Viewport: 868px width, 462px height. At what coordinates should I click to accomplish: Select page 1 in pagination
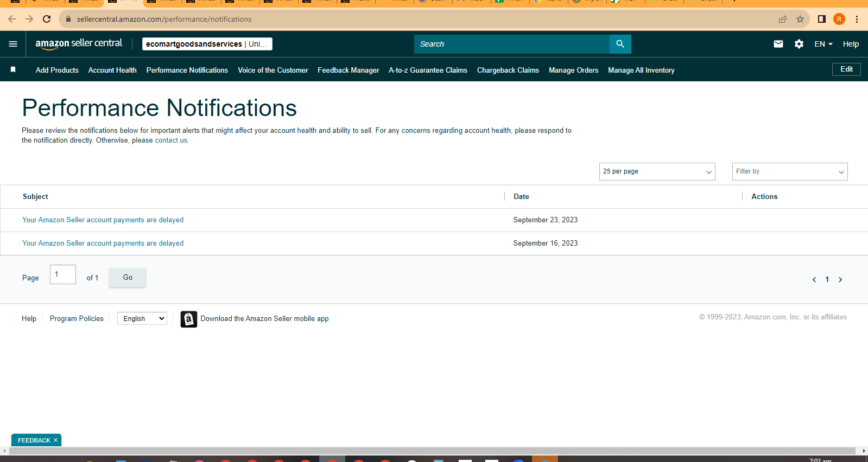click(827, 280)
